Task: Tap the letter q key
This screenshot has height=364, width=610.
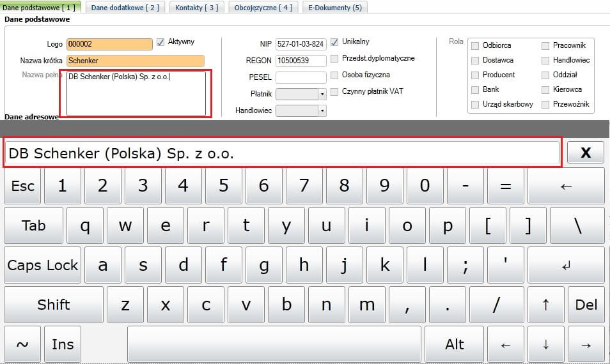Action: click(x=85, y=225)
